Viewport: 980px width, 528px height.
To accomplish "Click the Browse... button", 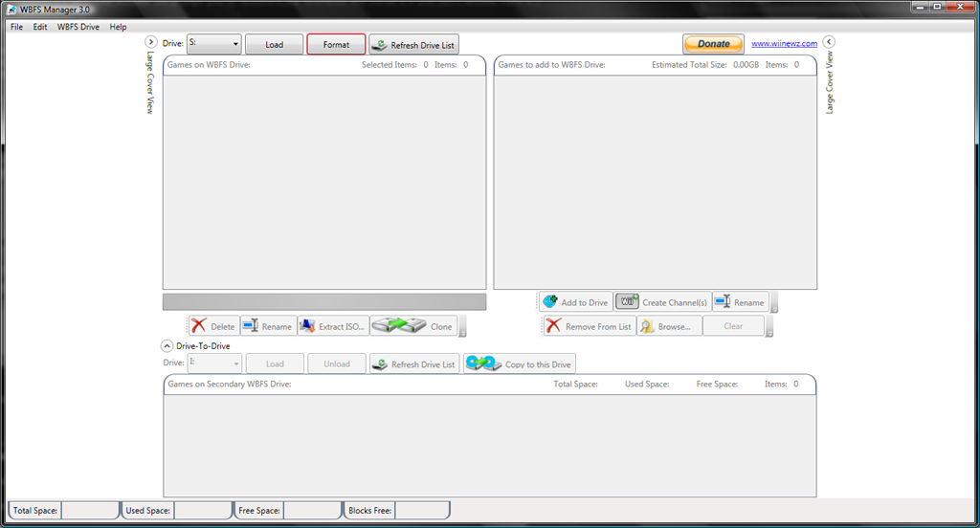I will pyautogui.click(x=669, y=326).
